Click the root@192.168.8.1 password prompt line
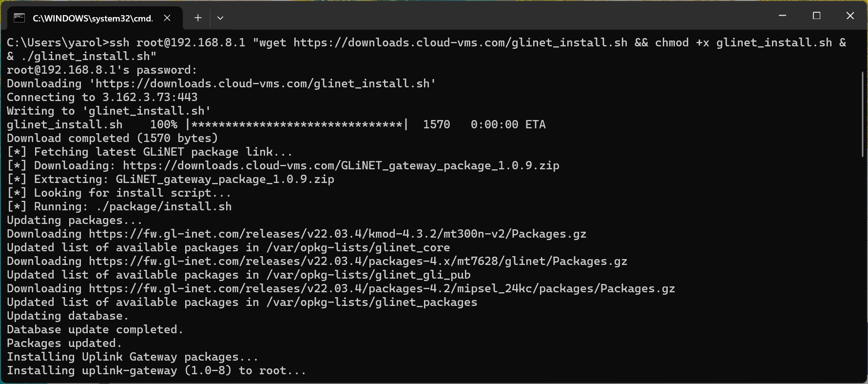Screen dimensions: 868x384 [x=101, y=70]
